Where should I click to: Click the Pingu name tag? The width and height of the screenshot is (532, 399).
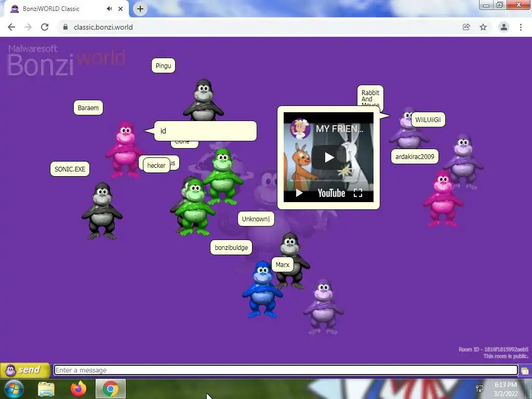(x=163, y=65)
